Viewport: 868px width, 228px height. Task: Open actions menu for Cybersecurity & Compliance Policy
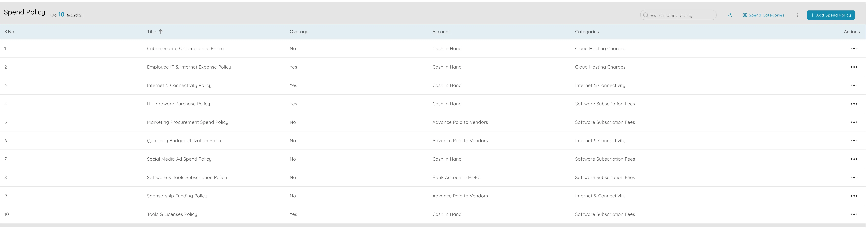coord(854,49)
